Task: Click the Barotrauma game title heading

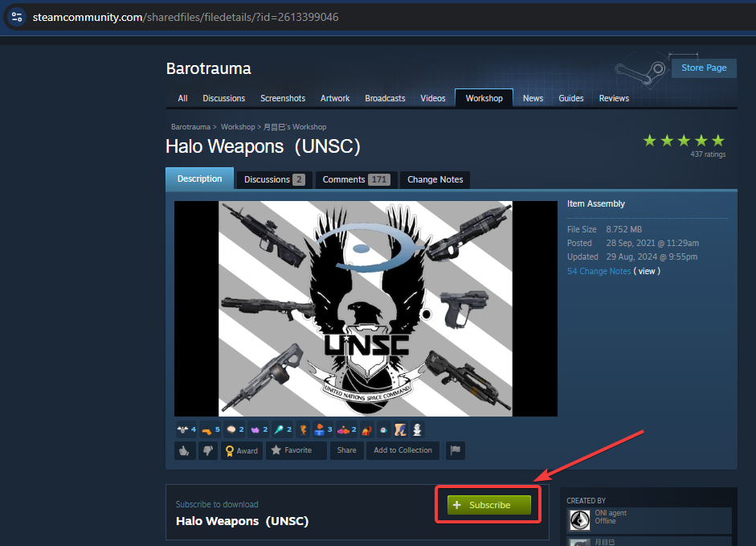Action: [x=208, y=68]
